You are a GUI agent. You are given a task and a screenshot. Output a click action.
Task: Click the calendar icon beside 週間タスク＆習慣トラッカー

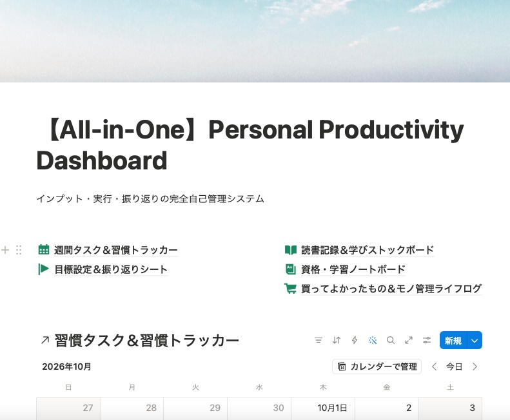[x=44, y=250]
